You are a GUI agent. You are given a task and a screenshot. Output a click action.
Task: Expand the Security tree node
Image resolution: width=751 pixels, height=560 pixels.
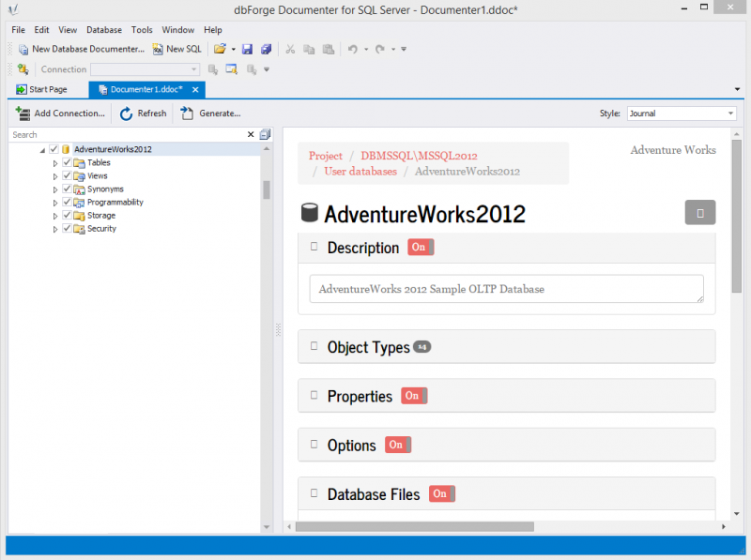coord(55,229)
